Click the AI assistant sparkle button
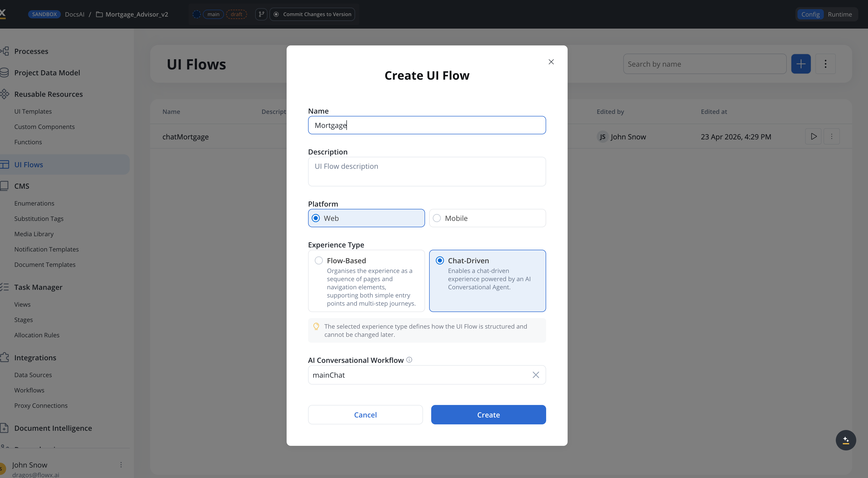This screenshot has width=868, height=478. click(x=846, y=440)
